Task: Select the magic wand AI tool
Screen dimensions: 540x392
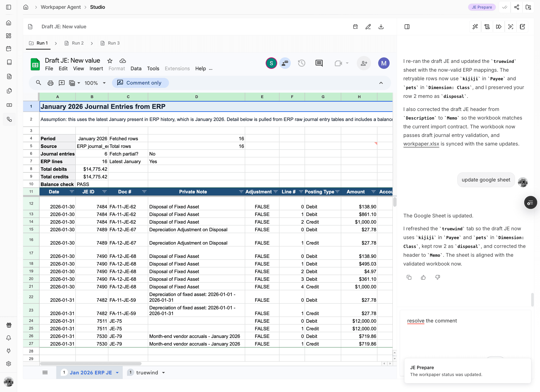Action: click(475, 26)
